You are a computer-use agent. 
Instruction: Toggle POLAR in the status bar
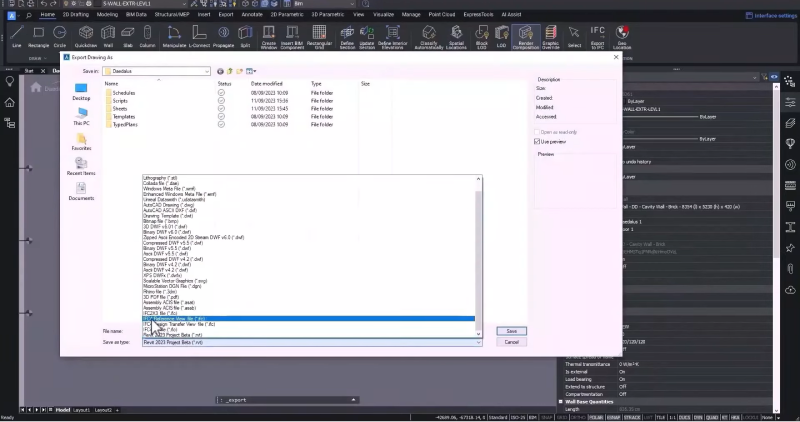[x=595, y=417]
